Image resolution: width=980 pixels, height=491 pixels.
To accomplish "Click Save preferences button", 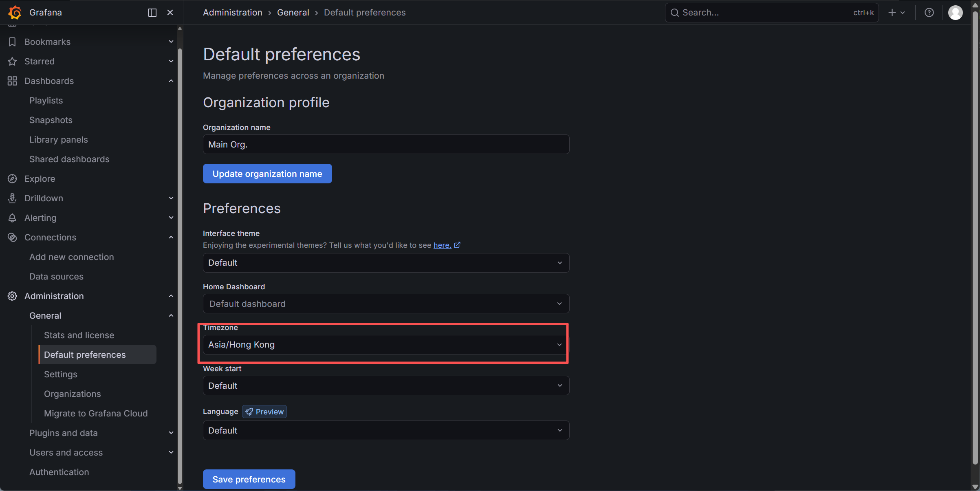I will (x=249, y=479).
